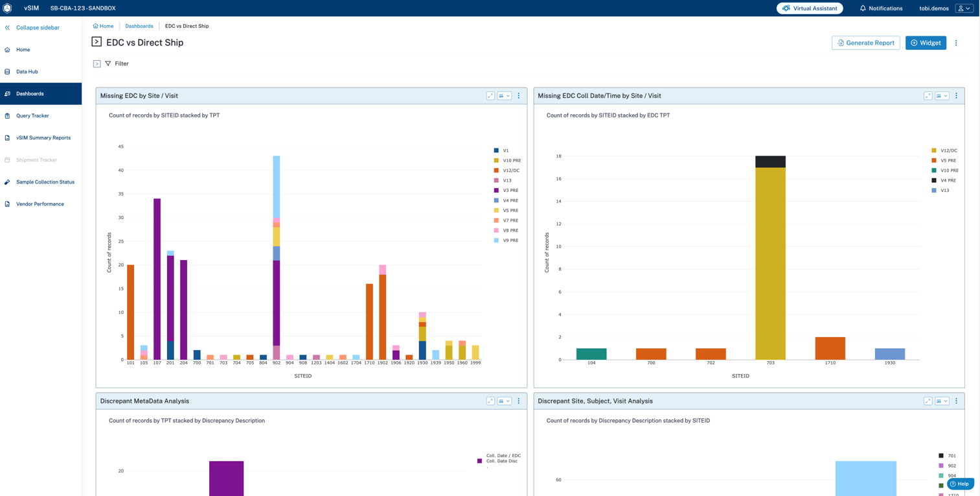Select the V3 PRE purple color swatch
This screenshot has width=980, height=496.
496,190
